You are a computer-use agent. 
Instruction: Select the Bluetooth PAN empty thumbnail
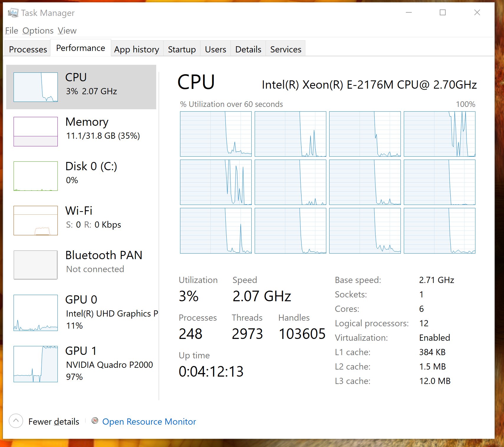point(36,265)
